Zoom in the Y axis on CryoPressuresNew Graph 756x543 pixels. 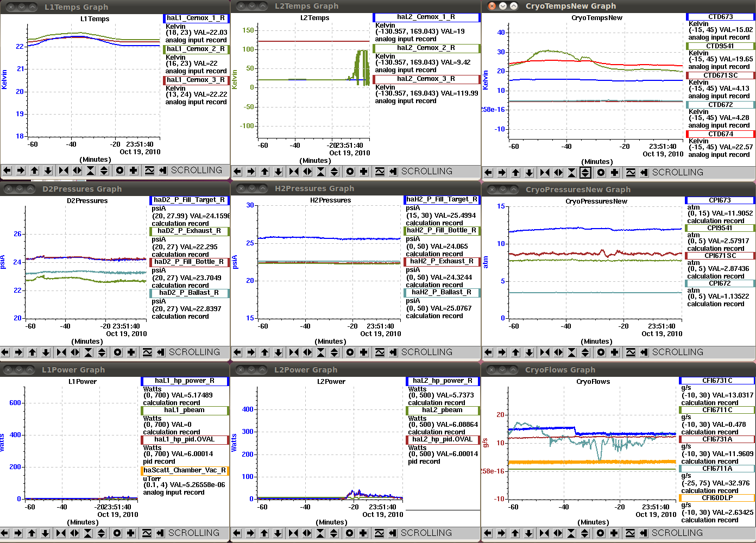572,352
